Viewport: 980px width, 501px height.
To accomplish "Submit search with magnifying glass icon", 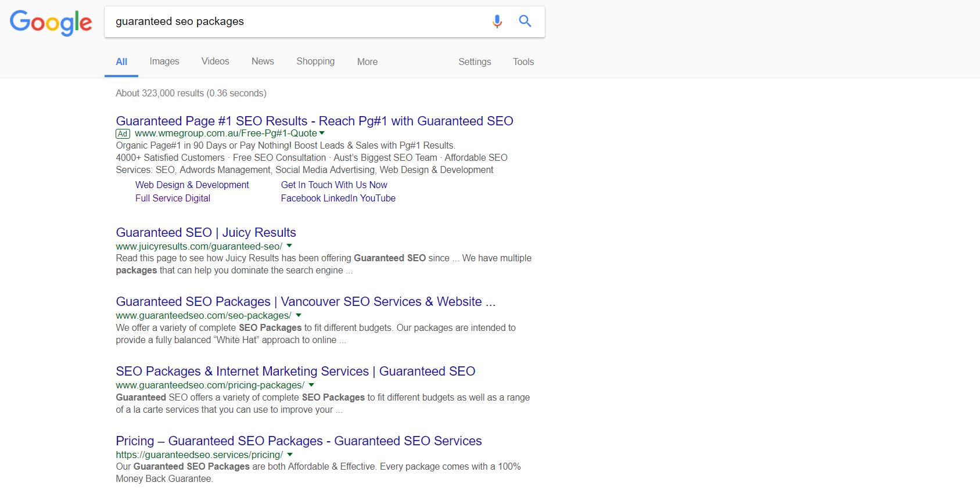I will click(525, 21).
